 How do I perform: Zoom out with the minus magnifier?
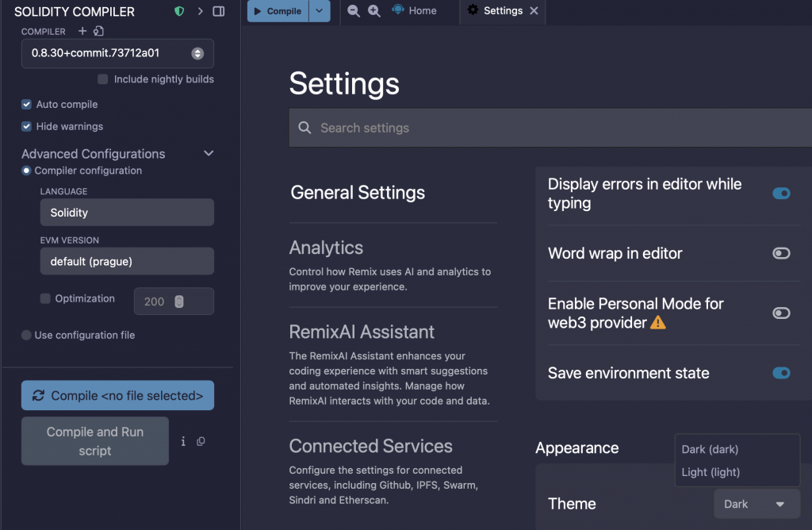click(354, 11)
